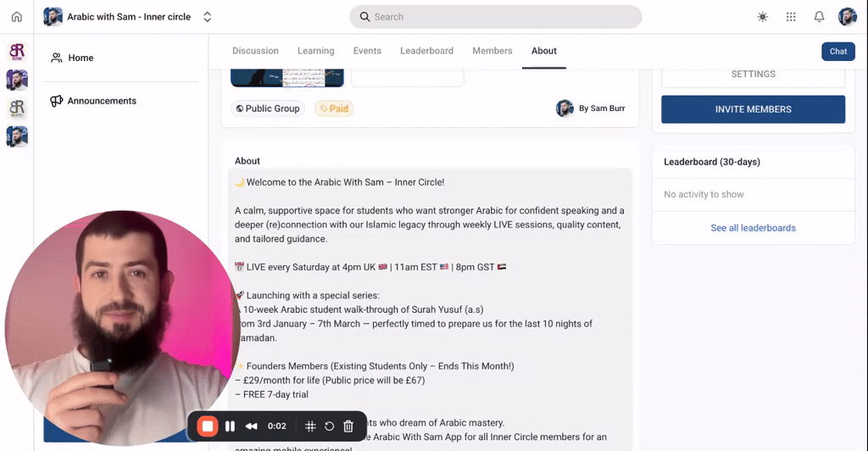Viewport: 868px width, 451px height.
Task: Click the Announcements megaphone icon
Action: 56,101
